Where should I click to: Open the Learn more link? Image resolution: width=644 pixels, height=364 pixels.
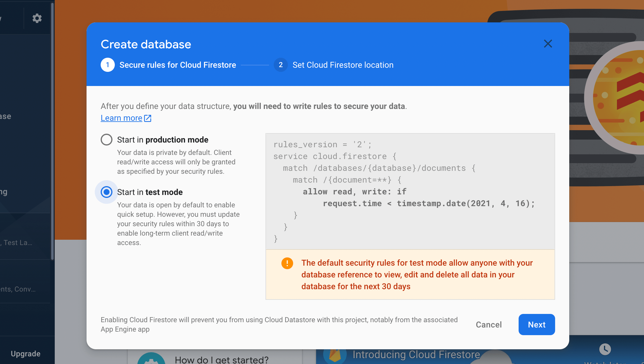coord(121,118)
